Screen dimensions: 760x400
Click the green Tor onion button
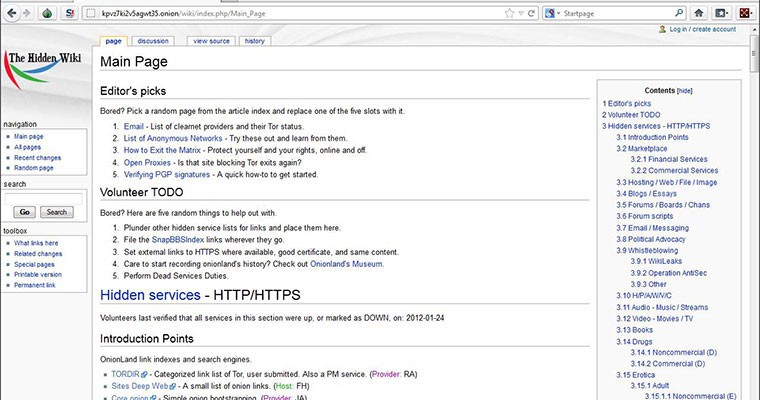47,13
